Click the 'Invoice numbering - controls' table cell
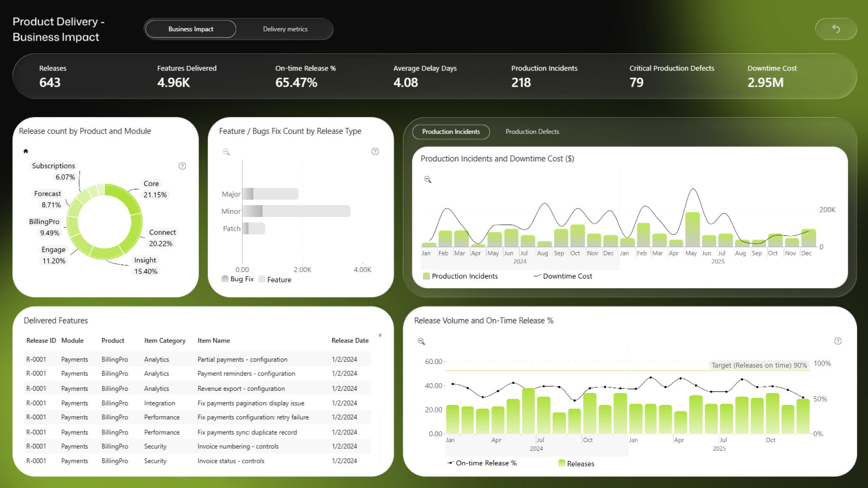 point(238,446)
